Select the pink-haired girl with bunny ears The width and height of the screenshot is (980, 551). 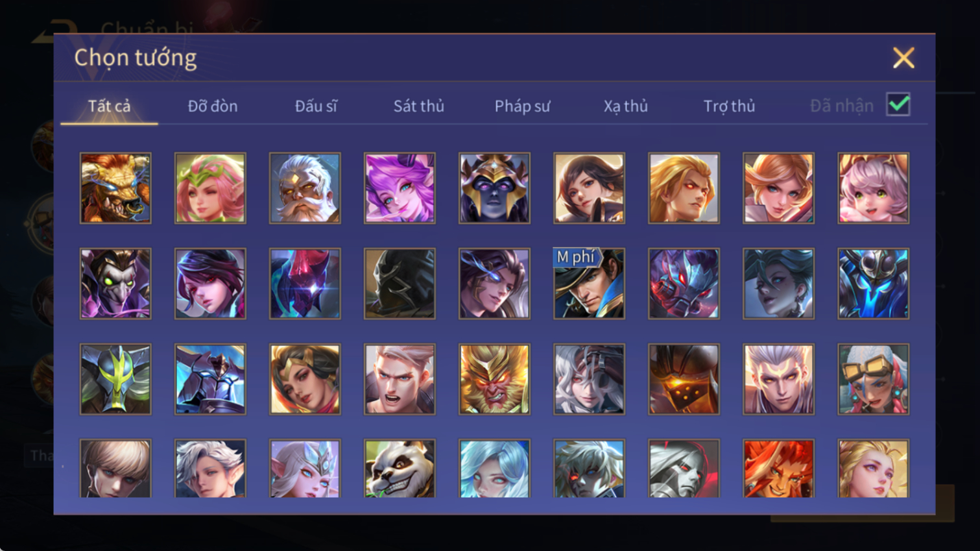click(x=873, y=188)
